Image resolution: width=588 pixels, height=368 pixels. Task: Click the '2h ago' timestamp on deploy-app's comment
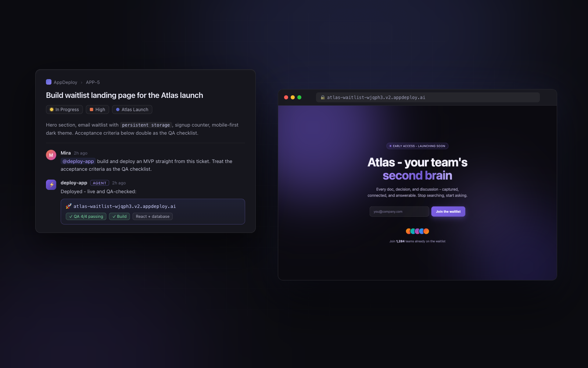click(x=119, y=183)
